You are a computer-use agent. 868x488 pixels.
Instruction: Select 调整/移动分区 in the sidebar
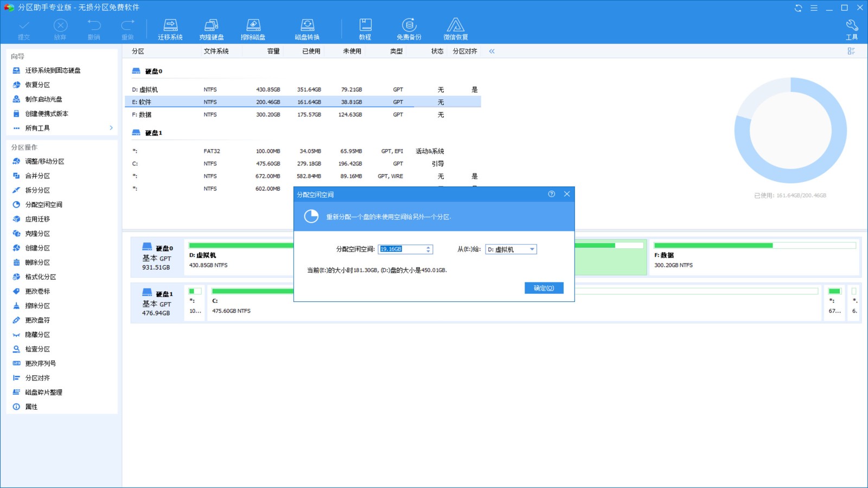pyautogui.click(x=44, y=162)
